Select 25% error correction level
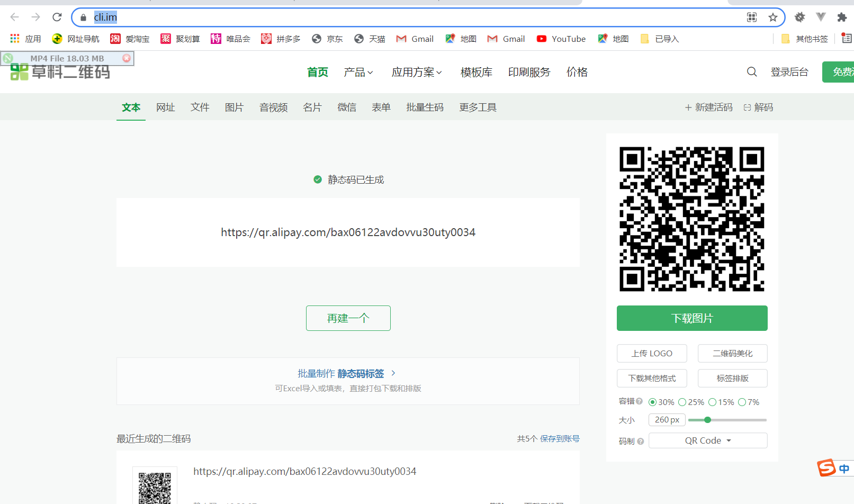The image size is (854, 504). 682,402
